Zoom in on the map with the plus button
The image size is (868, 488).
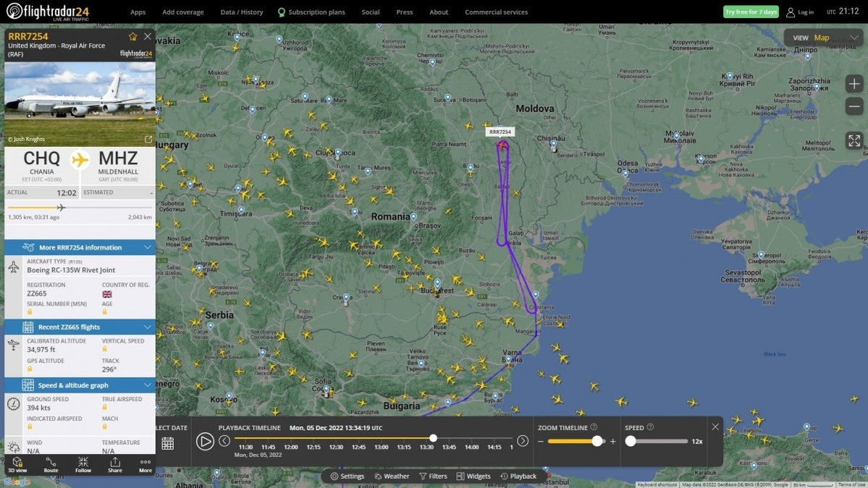coord(854,84)
